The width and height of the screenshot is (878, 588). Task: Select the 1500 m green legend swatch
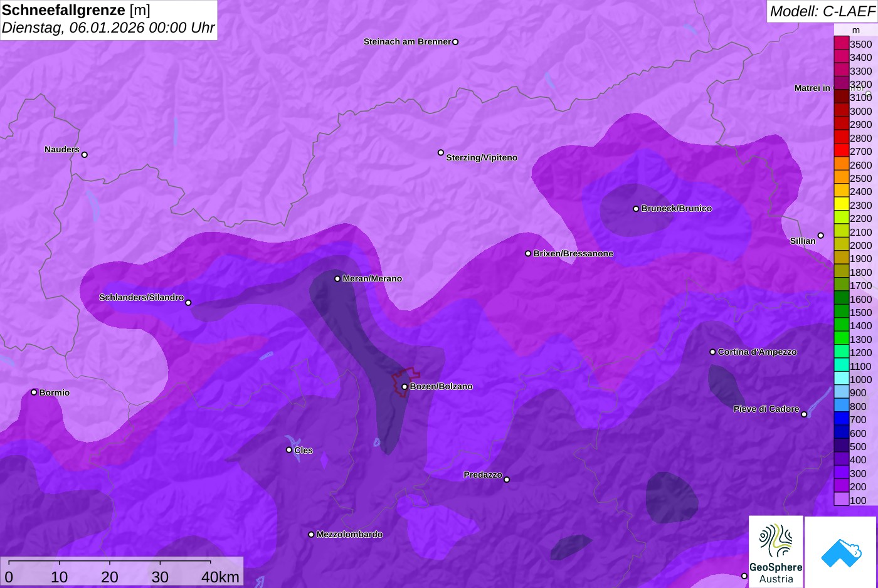tap(841, 312)
